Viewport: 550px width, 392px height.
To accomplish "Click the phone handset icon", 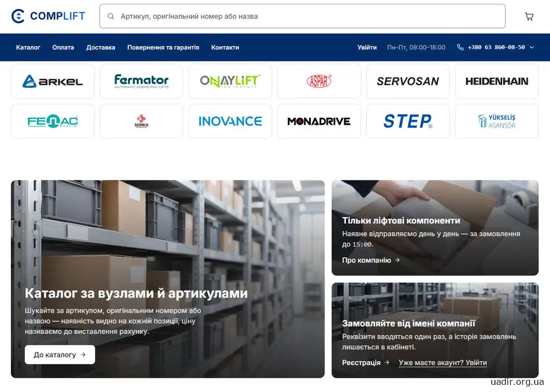I will pyautogui.click(x=460, y=47).
